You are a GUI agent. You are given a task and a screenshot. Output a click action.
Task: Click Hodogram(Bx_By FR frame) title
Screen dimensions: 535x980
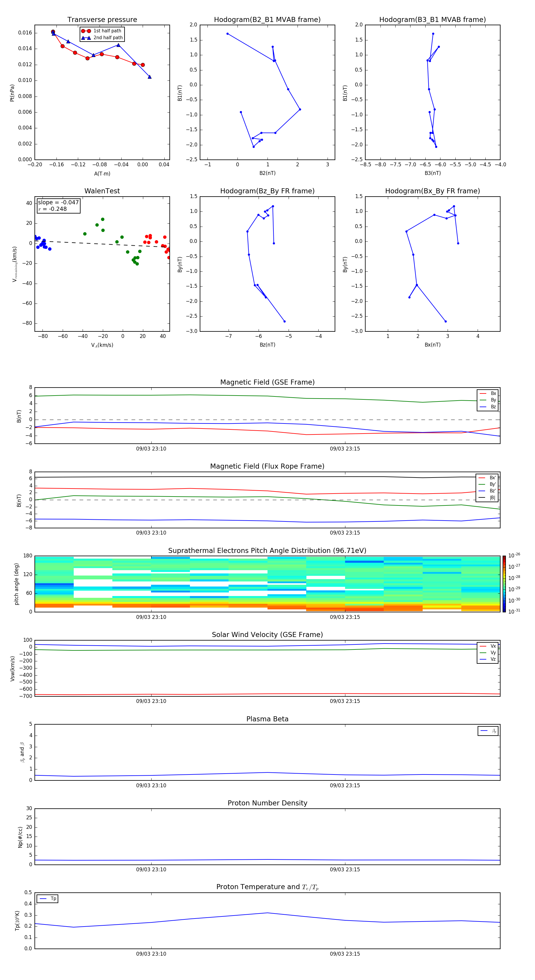coord(432,191)
